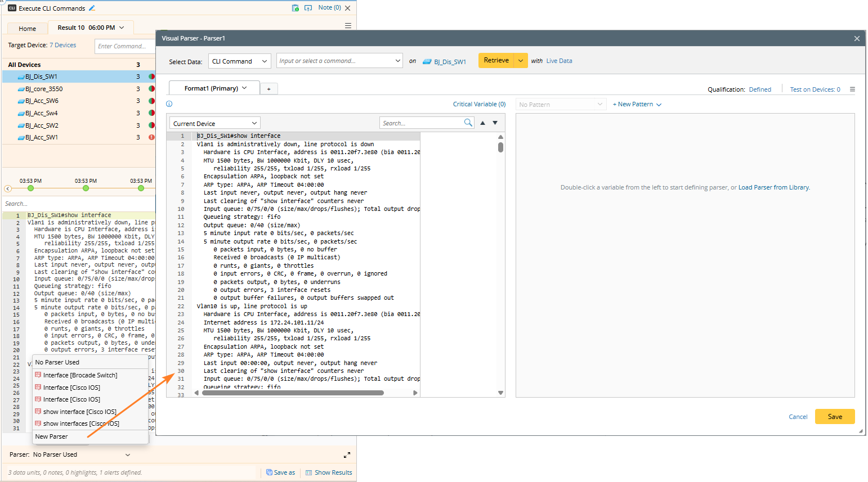868x482 pixels.
Task: Close the Visual Parser dialog
Action: (857, 38)
